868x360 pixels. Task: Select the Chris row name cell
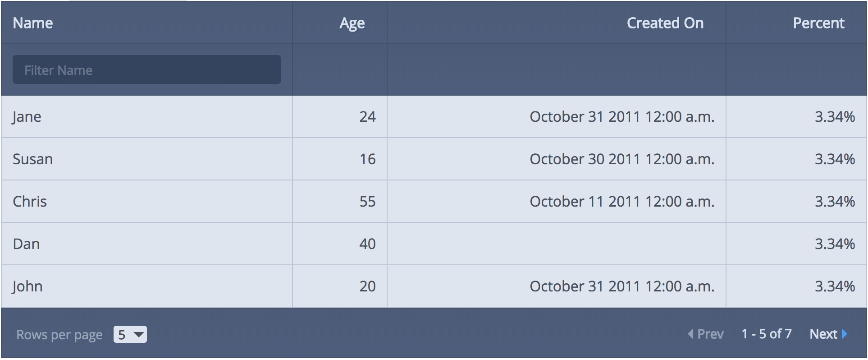click(147, 201)
